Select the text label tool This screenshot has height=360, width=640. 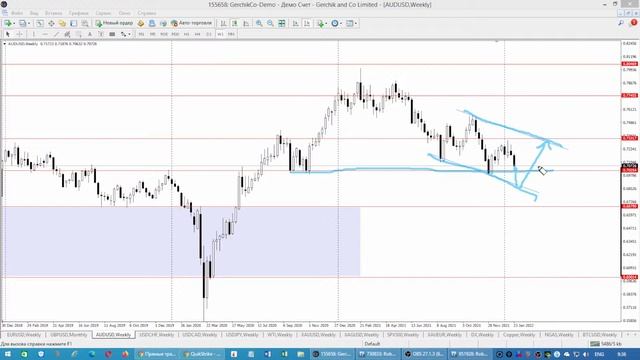pos(101,34)
